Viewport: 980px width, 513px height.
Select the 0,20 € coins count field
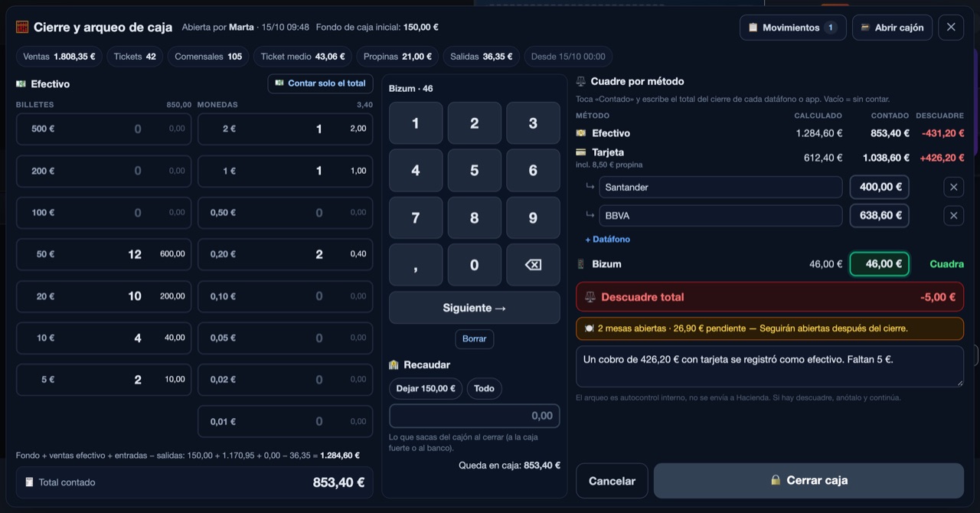tap(285, 254)
